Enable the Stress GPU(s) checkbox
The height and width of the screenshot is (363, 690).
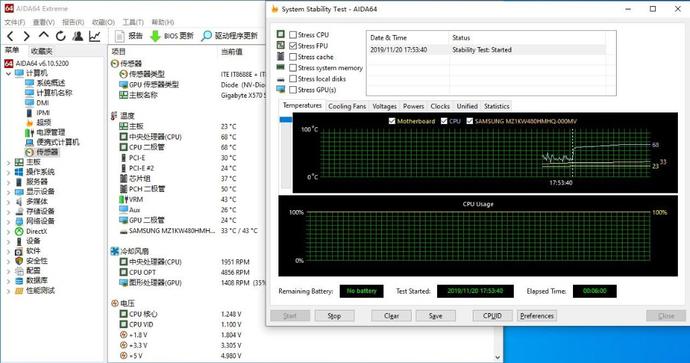pos(293,90)
